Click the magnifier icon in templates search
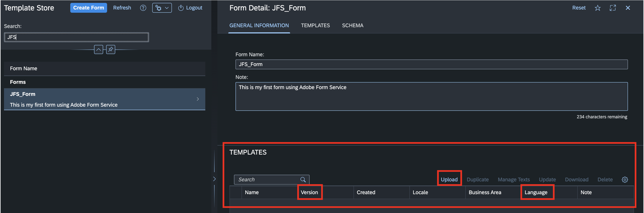Image resolution: width=644 pixels, height=213 pixels. (303, 180)
